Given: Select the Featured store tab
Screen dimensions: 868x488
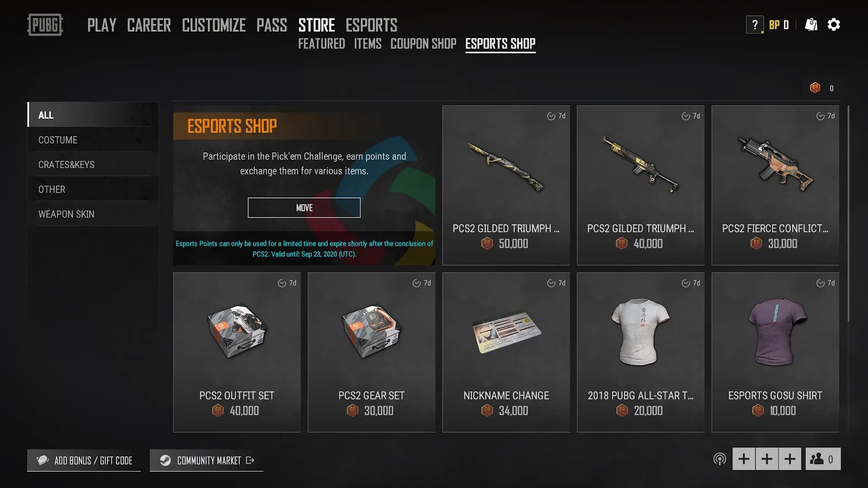Looking at the screenshot, I should click(x=321, y=43).
